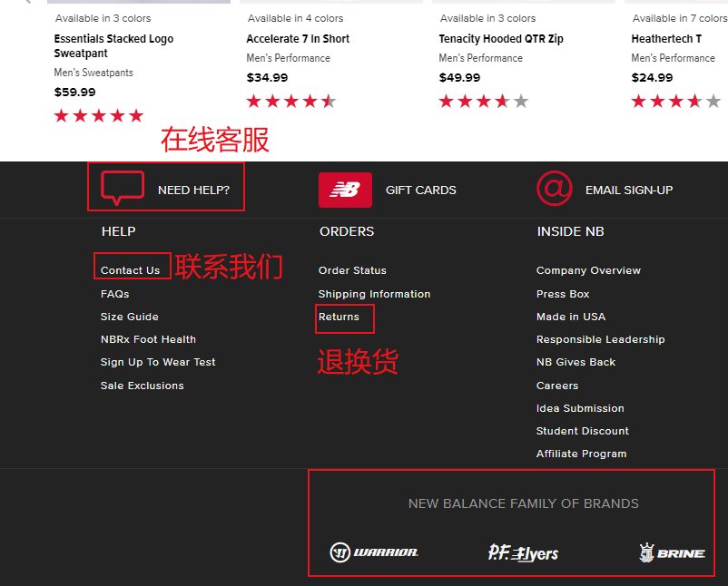Open Company Overview link
The height and width of the screenshot is (586, 728).
coord(588,270)
